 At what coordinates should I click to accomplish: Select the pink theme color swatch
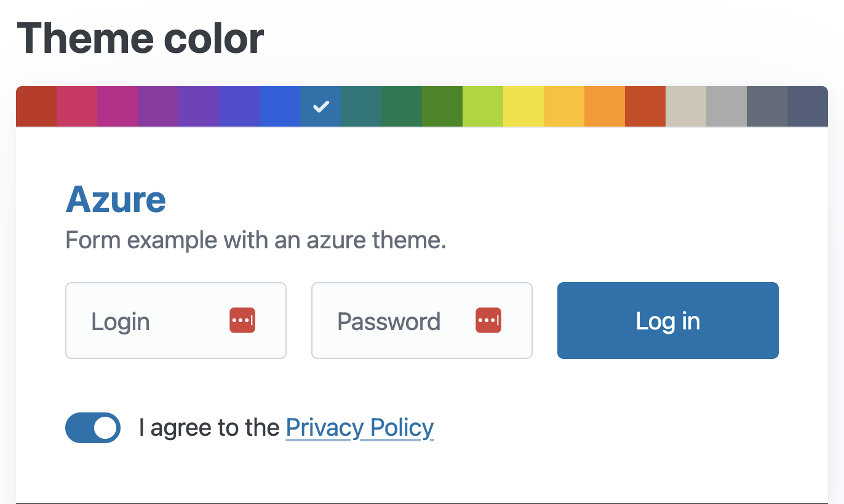pyautogui.click(x=77, y=106)
